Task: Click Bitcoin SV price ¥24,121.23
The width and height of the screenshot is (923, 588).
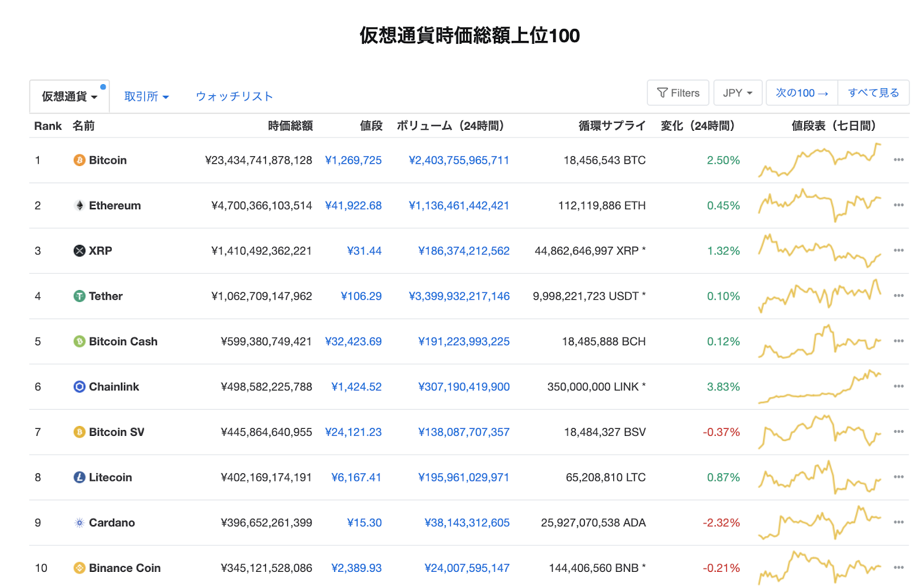Action: click(354, 432)
